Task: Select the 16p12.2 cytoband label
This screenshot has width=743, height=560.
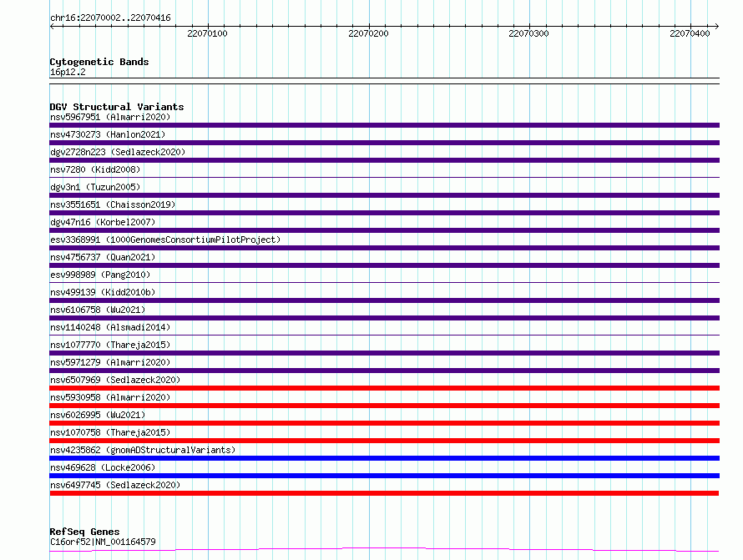Action: click(68, 72)
